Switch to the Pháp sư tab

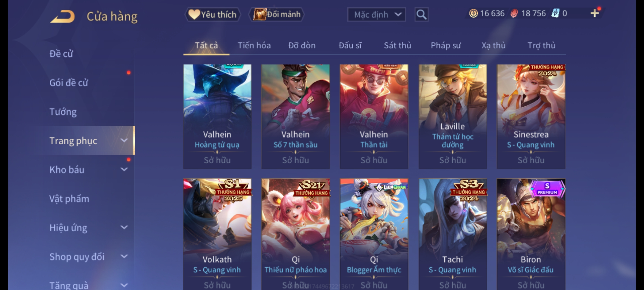[445, 45]
